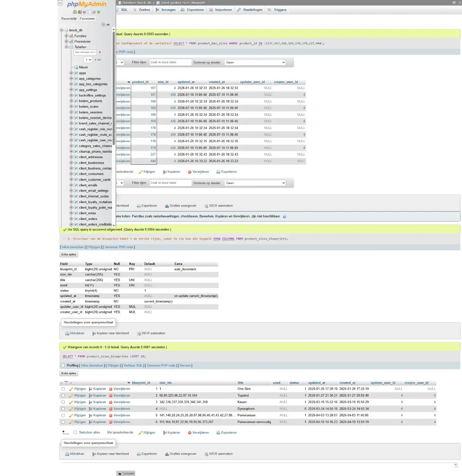
Task: Open lower Sorteren op sleutel dropdown
Action: click(x=255, y=183)
